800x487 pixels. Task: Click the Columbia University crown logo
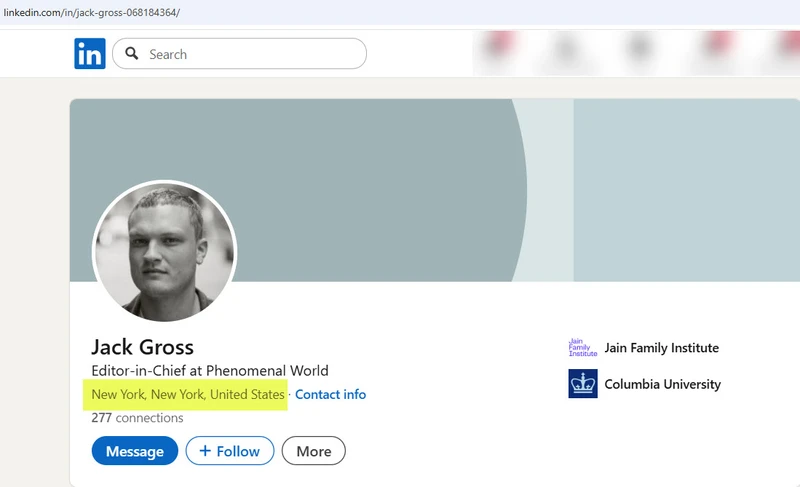coord(582,384)
